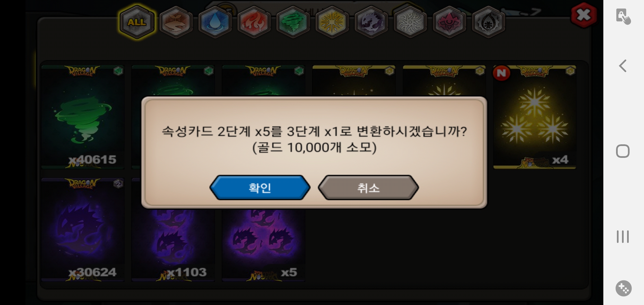Filter cards by purple dark dragon attribute
Viewport: 644px width, 305px height.
(x=371, y=22)
